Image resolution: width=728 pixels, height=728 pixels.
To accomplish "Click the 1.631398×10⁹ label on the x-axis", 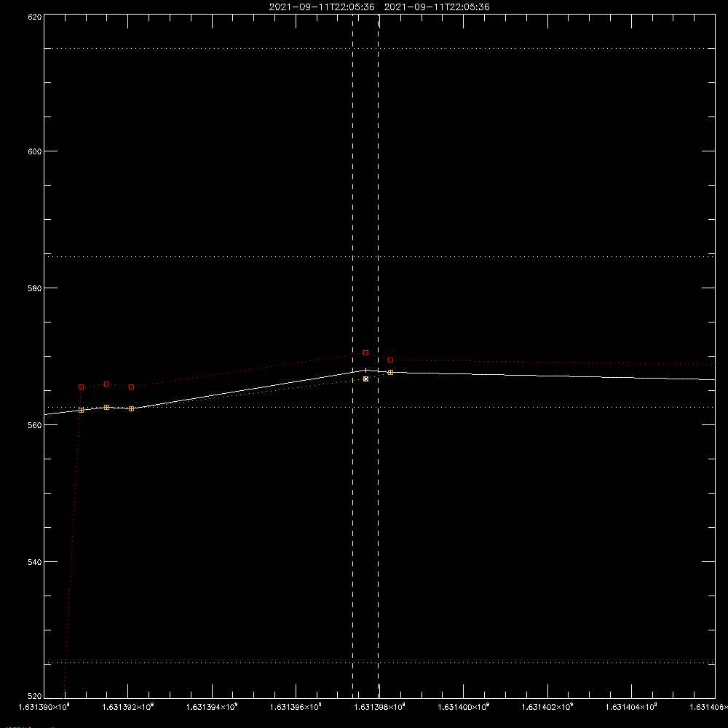I will (x=380, y=707).
